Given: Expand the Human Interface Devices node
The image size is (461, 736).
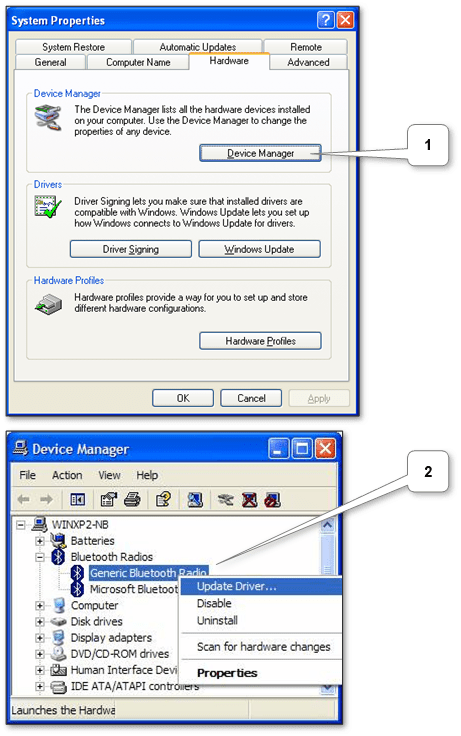Looking at the screenshot, I should [x=40, y=670].
